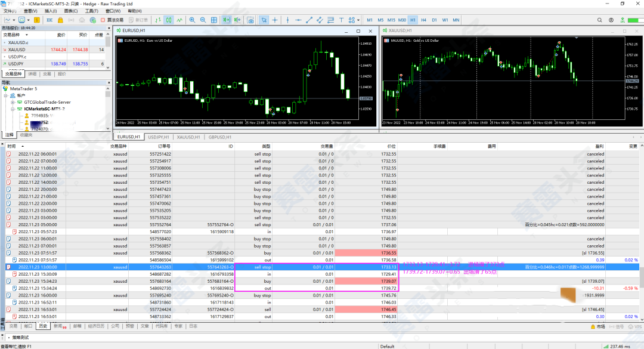644x349 pixels.
Task: Switch chart to bar chart style
Action: (158, 20)
